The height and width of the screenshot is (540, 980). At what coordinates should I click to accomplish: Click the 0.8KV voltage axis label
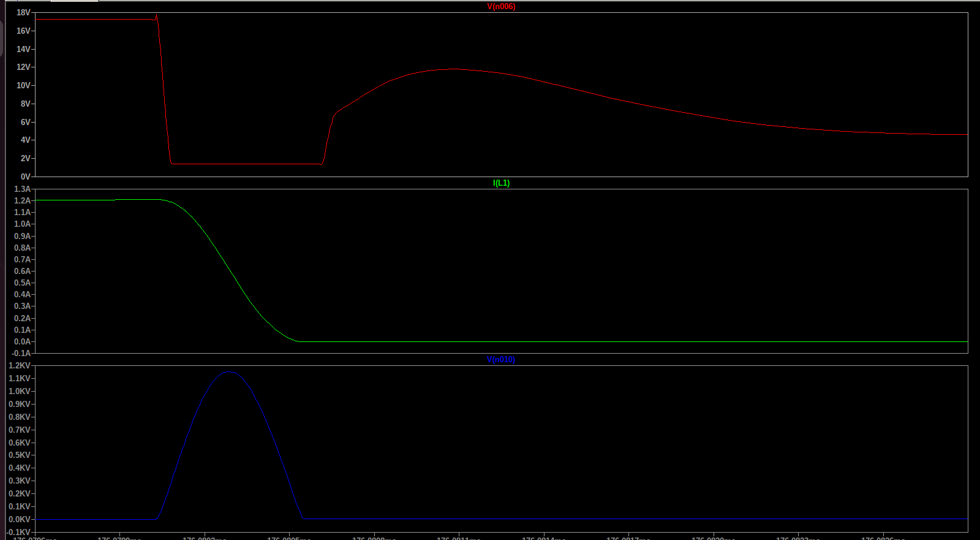[x=20, y=417]
